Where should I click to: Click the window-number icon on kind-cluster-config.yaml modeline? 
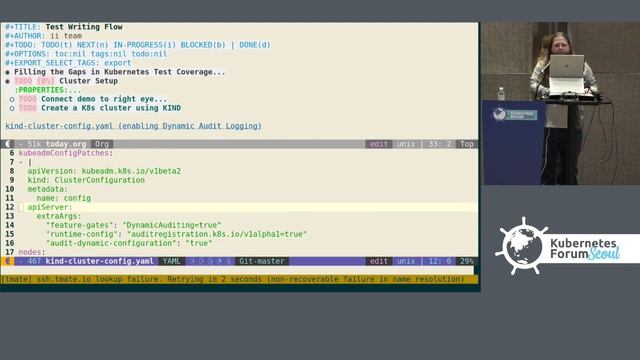[x=7, y=261]
